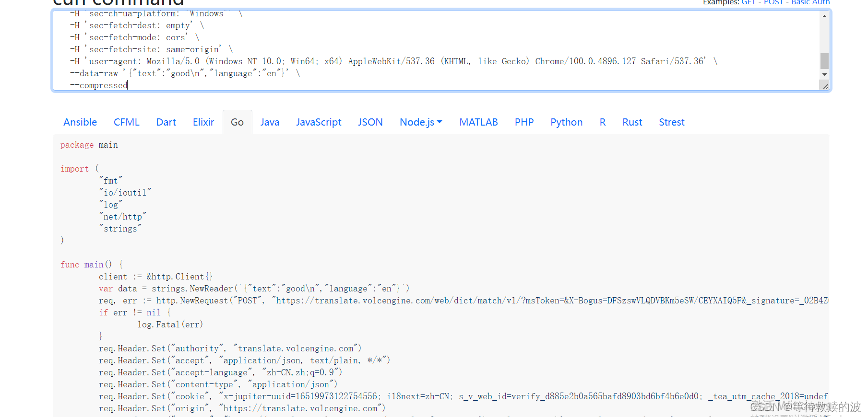Click the "strings" import line
The width and height of the screenshot is (868, 417).
(120, 229)
